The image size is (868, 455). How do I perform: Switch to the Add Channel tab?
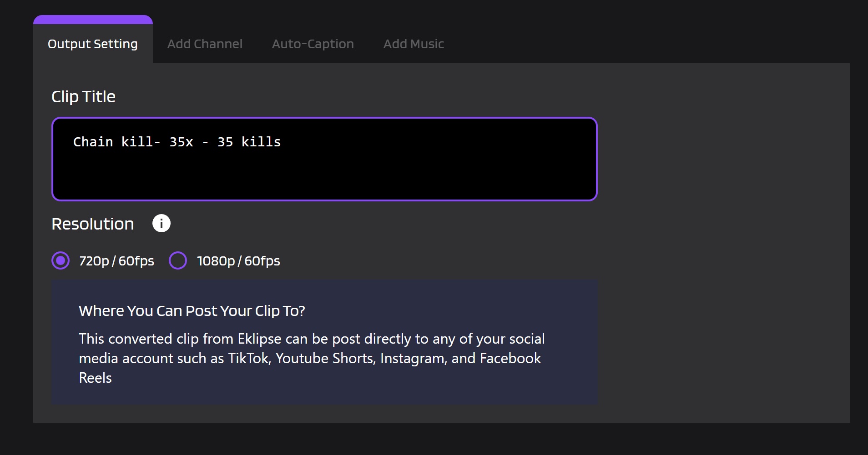point(205,44)
